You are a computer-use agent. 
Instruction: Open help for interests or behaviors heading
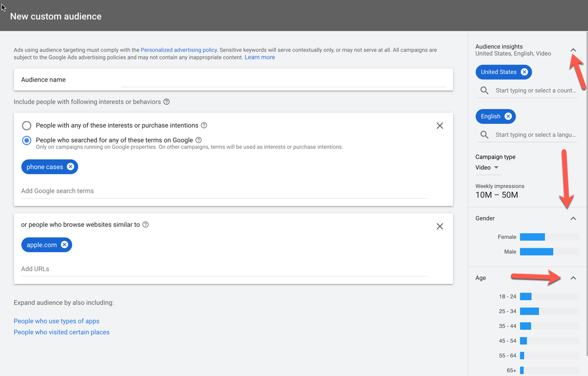click(167, 102)
